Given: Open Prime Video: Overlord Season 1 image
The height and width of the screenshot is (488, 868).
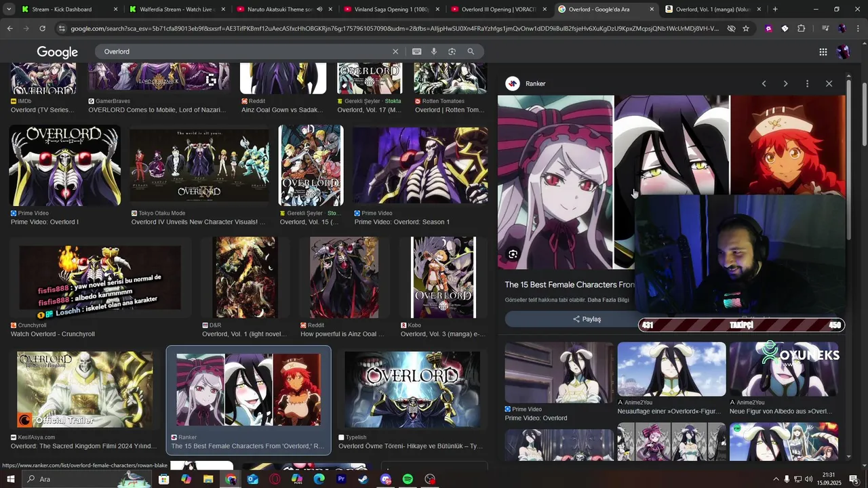Looking at the screenshot, I should [420, 165].
